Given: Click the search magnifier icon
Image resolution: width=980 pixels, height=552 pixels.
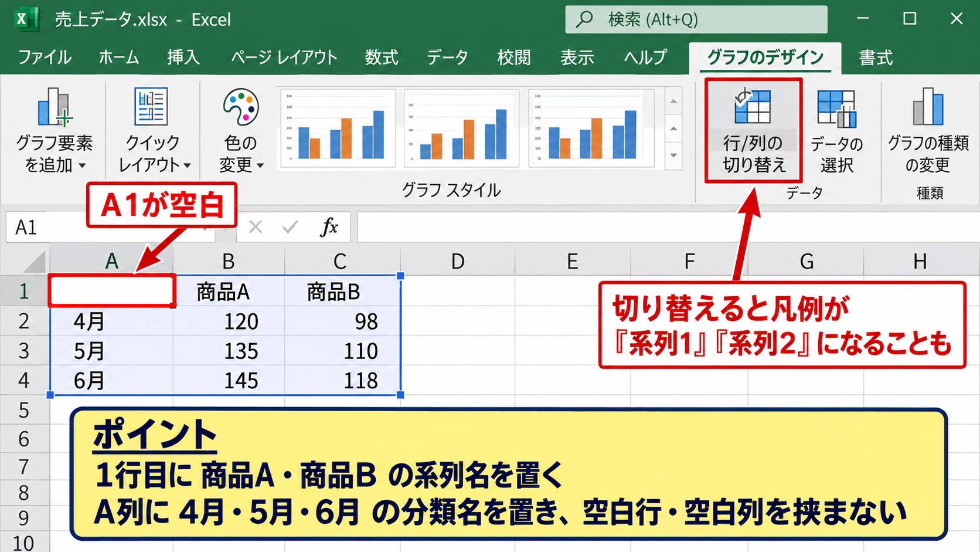Looking at the screenshot, I should coord(584,19).
